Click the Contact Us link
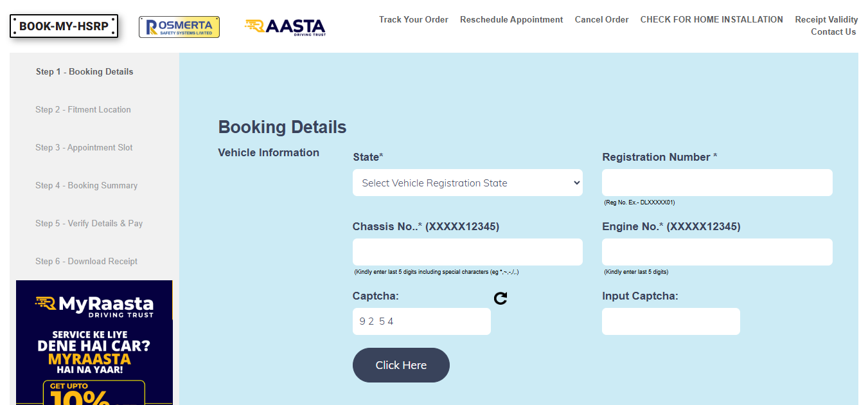This screenshot has height=405, width=868. (833, 32)
